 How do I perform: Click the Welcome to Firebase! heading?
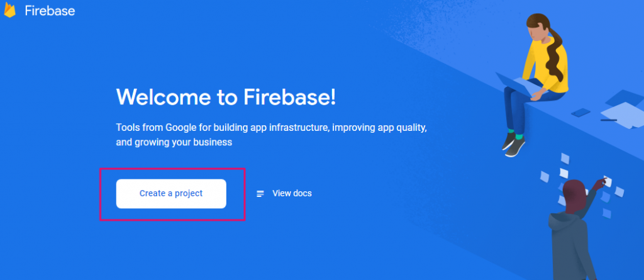[226, 97]
